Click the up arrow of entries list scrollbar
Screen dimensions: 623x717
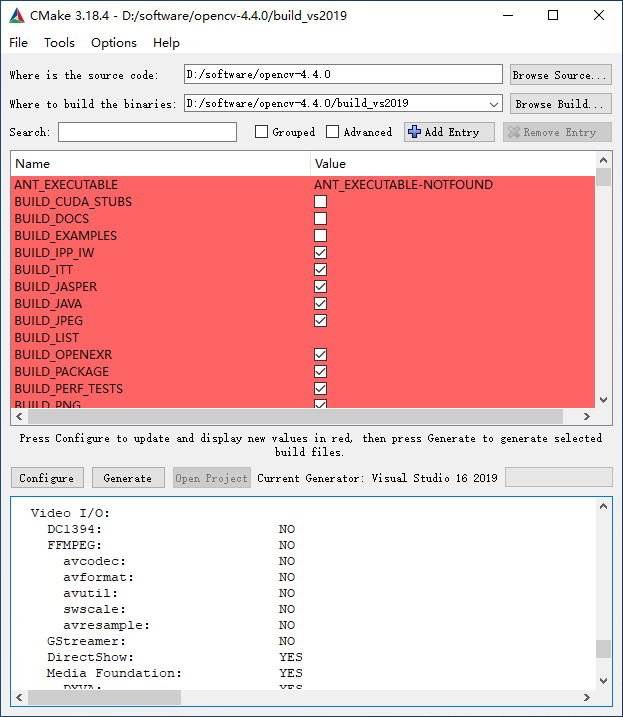tap(603, 160)
